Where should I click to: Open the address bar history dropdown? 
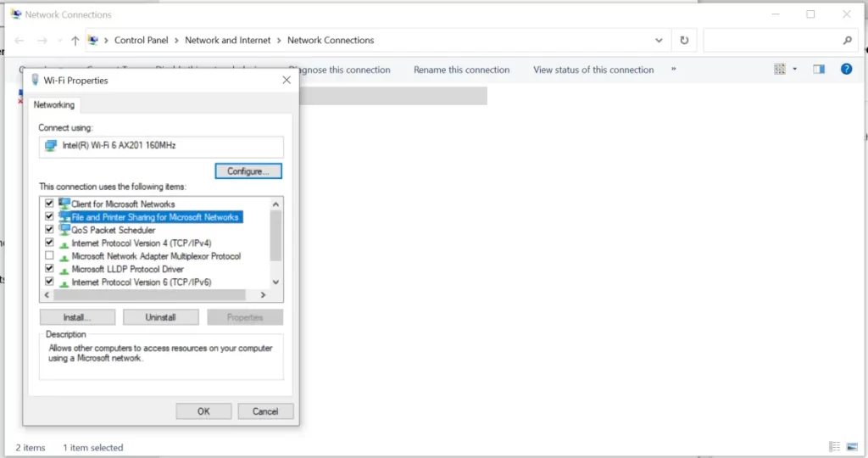tap(659, 41)
